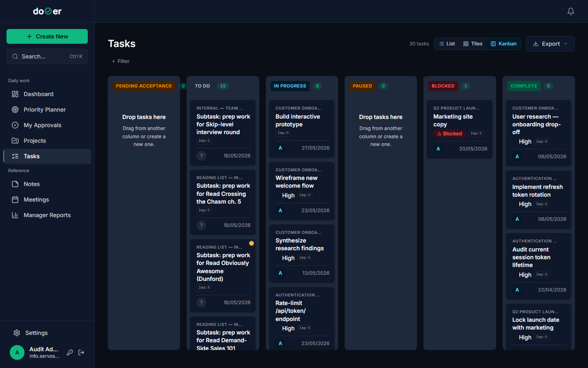Click assignee avatar on Build interactive prototype
This screenshot has height=368, width=588.
(281, 148)
